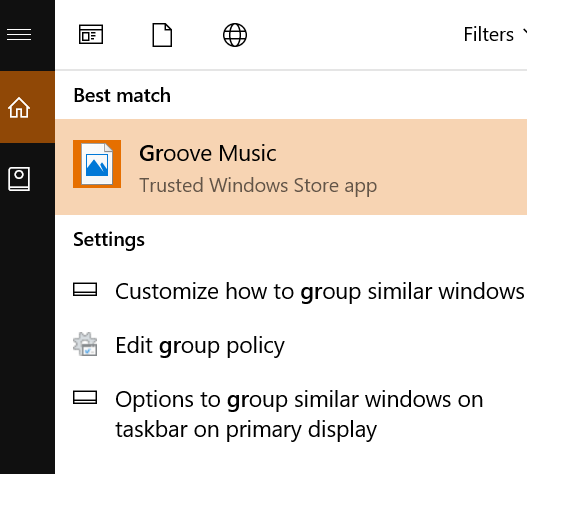The height and width of the screenshot is (528, 576).
Task: Open the Filters dropdown
Action: tap(495, 35)
